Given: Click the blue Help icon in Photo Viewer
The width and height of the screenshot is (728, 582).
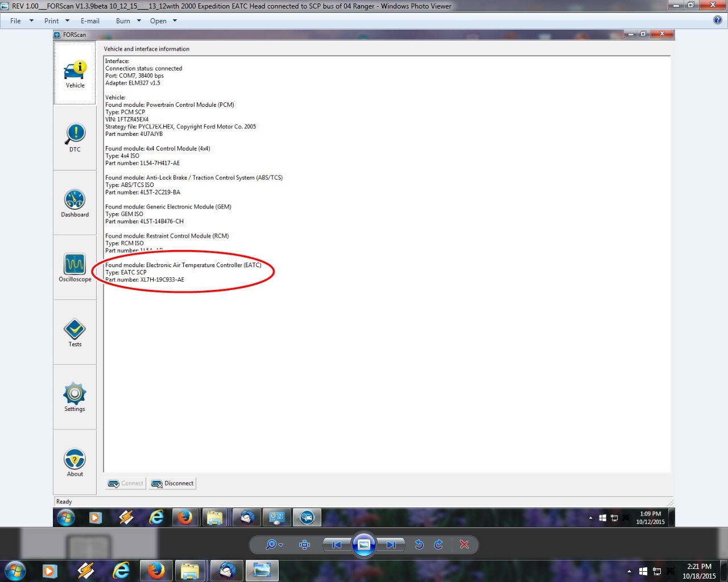Looking at the screenshot, I should (x=718, y=20).
